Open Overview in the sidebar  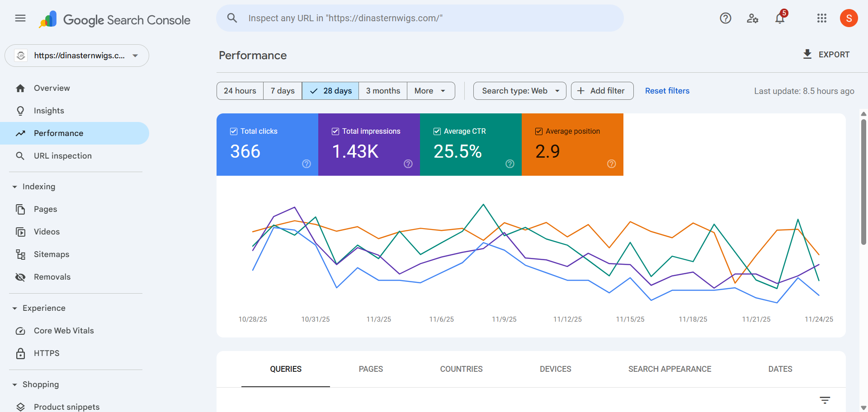click(x=75, y=88)
